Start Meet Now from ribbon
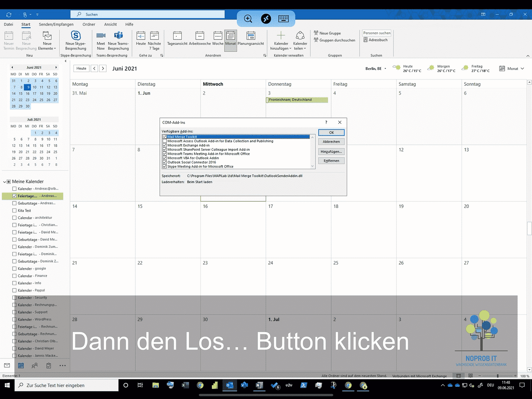The height and width of the screenshot is (399, 532). click(101, 41)
